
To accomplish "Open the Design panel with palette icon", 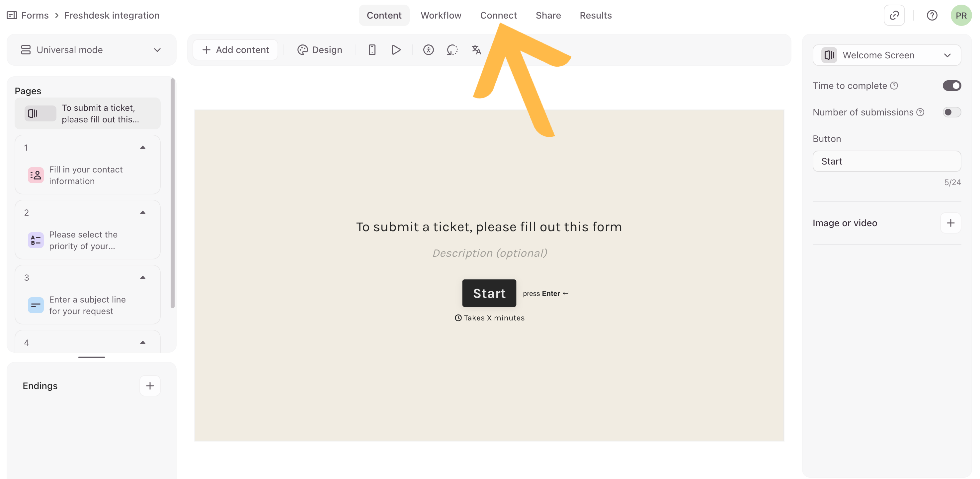I will (x=320, y=49).
